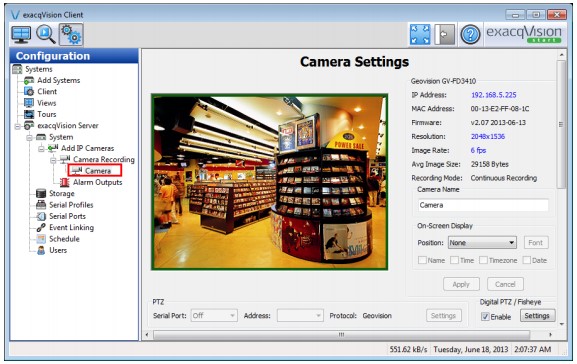Click the Views tree icon
The width and height of the screenshot is (577, 364).
pos(29,103)
